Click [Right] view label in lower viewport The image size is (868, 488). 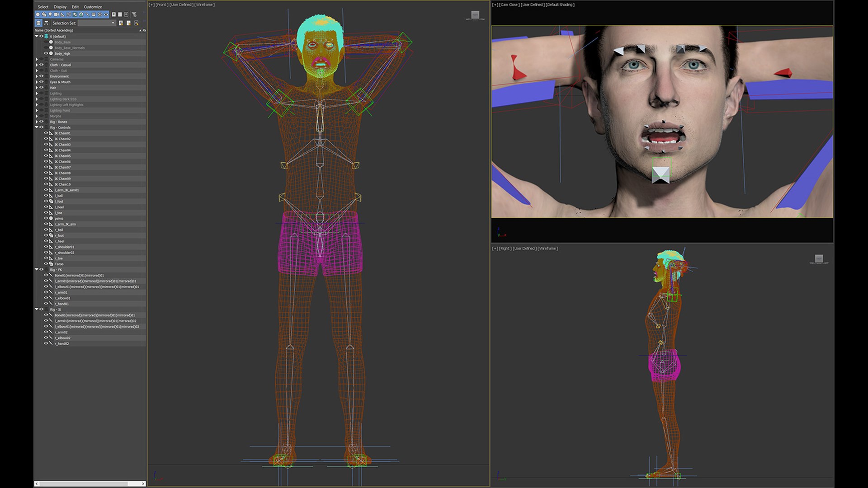coord(505,249)
